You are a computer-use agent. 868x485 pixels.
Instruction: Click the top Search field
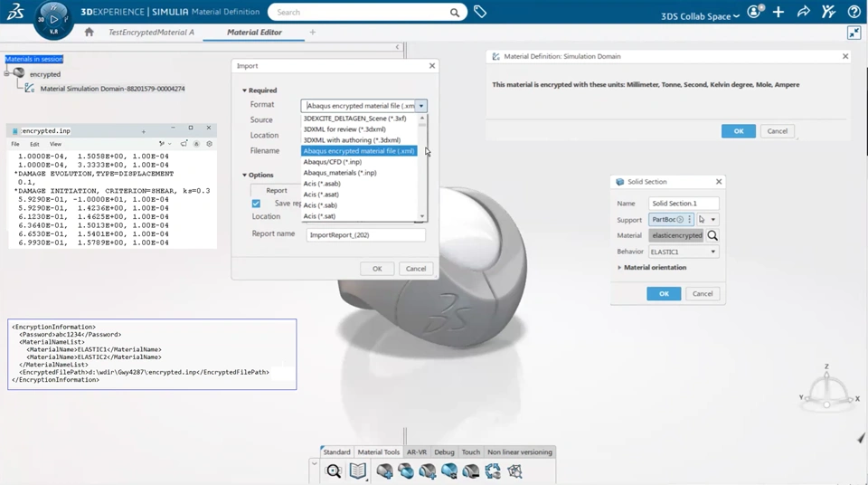tap(360, 12)
